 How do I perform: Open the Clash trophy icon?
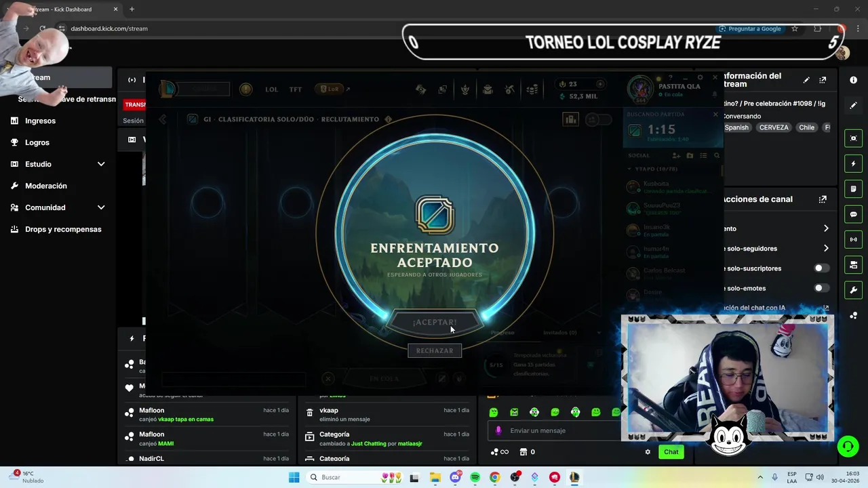pos(465,89)
